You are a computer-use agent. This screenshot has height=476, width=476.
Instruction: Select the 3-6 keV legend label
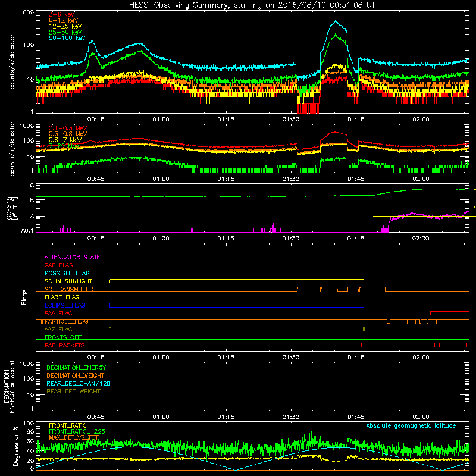[61, 14]
